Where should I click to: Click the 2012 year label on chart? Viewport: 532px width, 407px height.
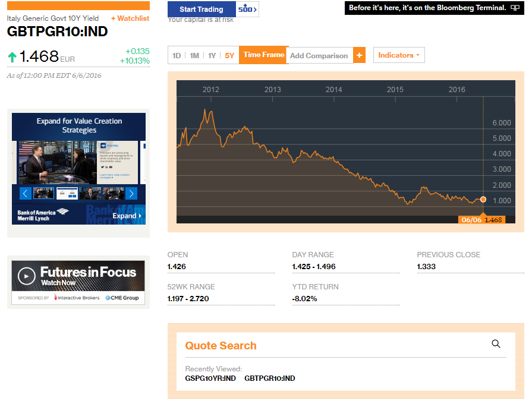pyautogui.click(x=210, y=90)
